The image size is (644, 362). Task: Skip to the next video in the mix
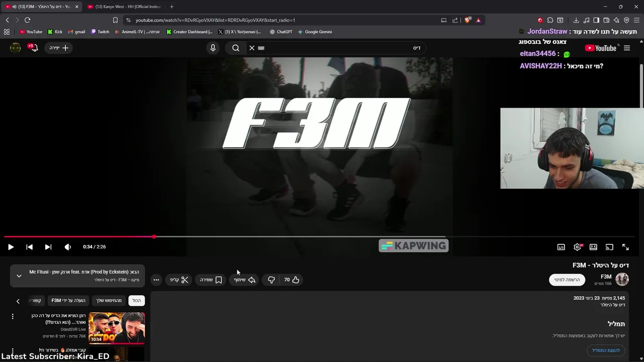pyautogui.click(x=48, y=247)
